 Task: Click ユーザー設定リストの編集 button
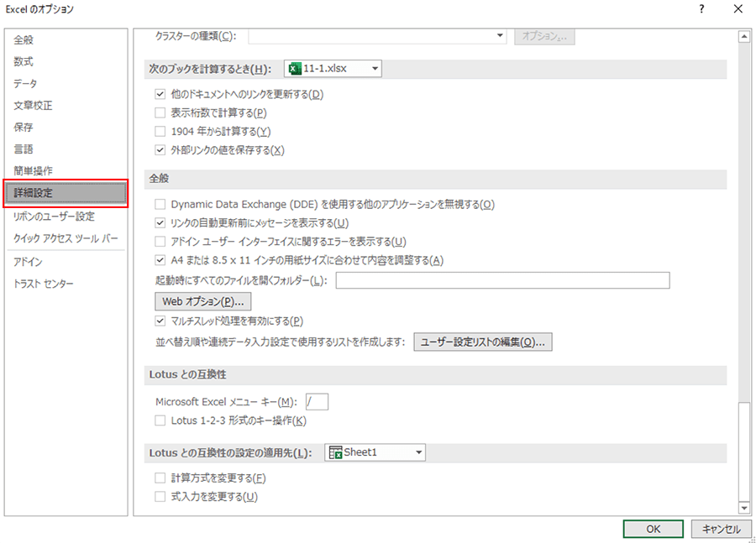pyautogui.click(x=483, y=342)
